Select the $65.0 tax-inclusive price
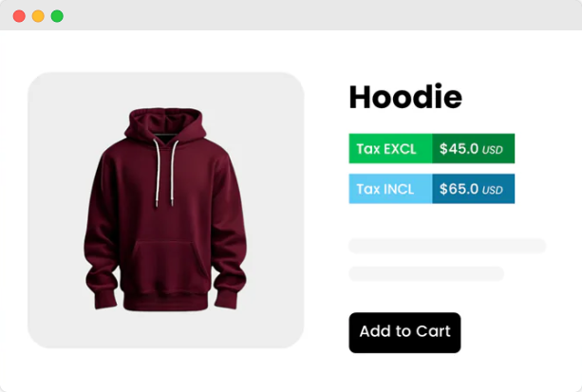This screenshot has width=582, height=392. click(x=459, y=189)
